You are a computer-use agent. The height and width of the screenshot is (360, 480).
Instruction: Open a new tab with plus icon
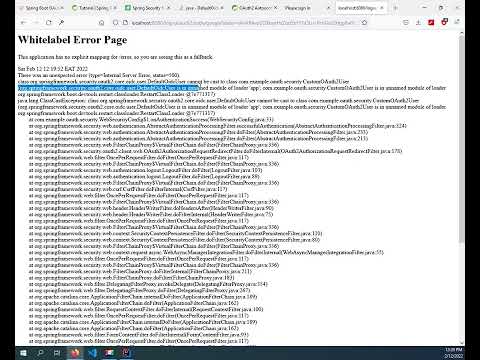[396, 7]
